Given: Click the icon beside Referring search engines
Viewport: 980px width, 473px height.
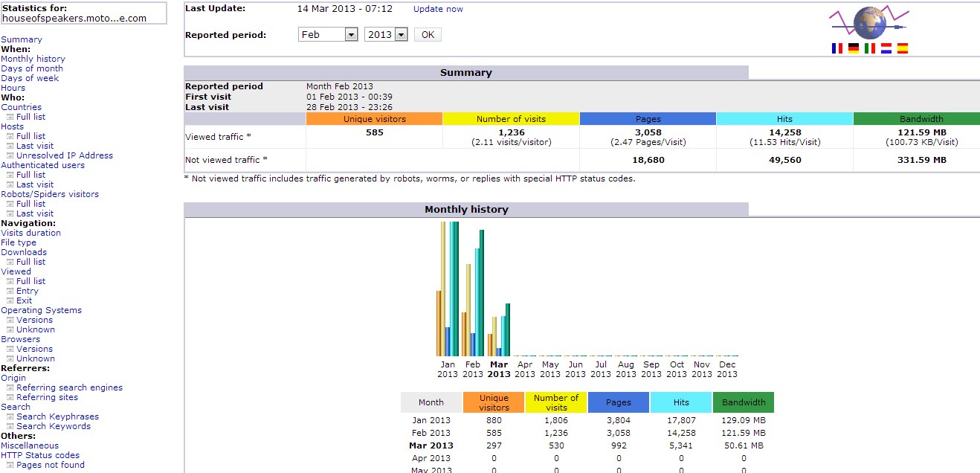Looking at the screenshot, I should (x=10, y=388).
